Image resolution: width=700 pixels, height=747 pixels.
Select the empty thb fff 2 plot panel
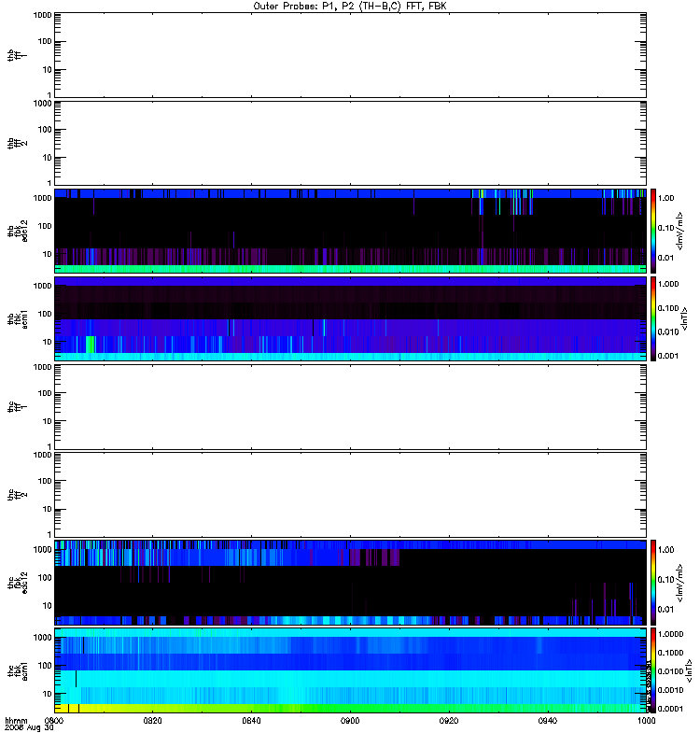tap(351, 144)
